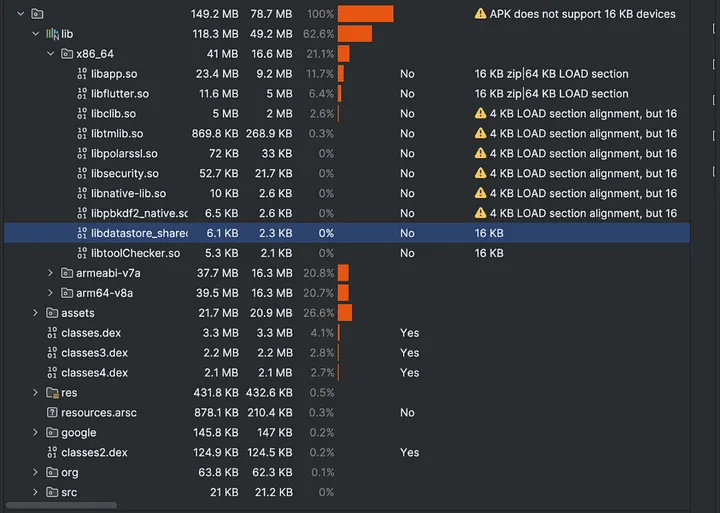Click the x86_64 folder icon

tap(67, 54)
